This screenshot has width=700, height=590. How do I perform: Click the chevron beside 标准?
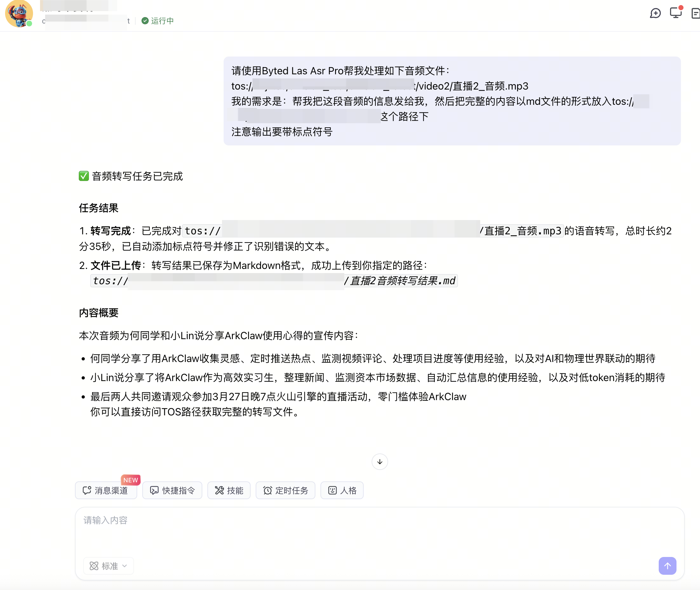point(125,566)
